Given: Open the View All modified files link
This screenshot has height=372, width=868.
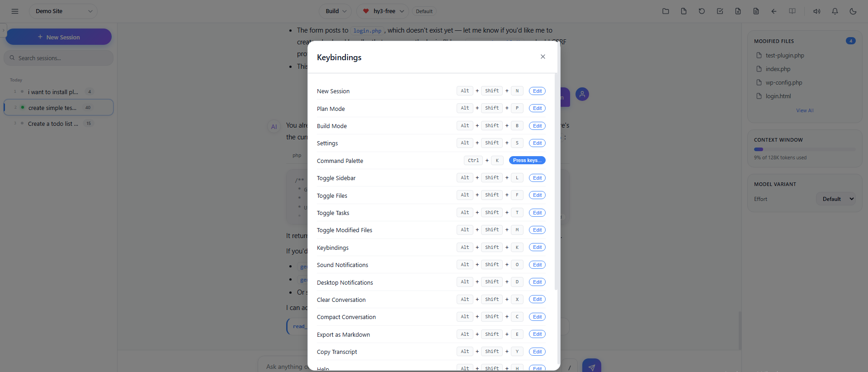Looking at the screenshot, I should coord(805,110).
